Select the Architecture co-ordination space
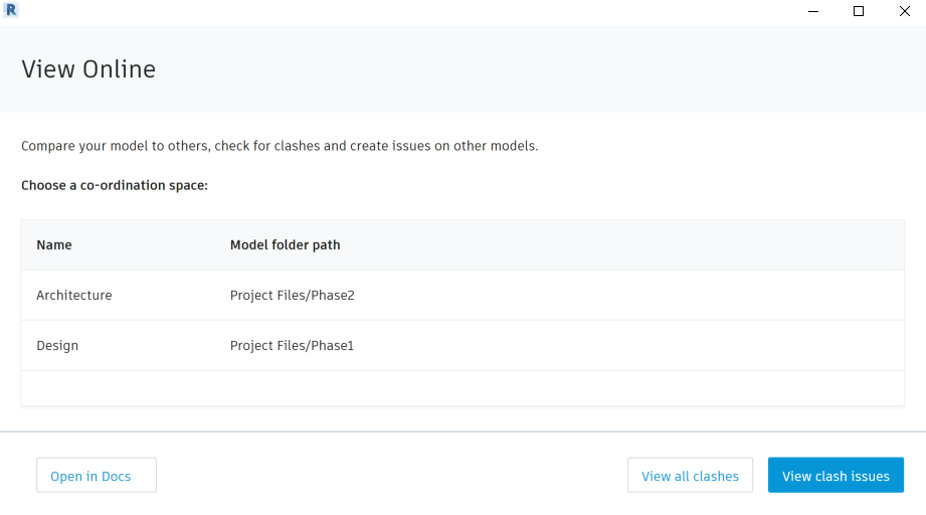This screenshot has height=515, width=926. (74, 295)
